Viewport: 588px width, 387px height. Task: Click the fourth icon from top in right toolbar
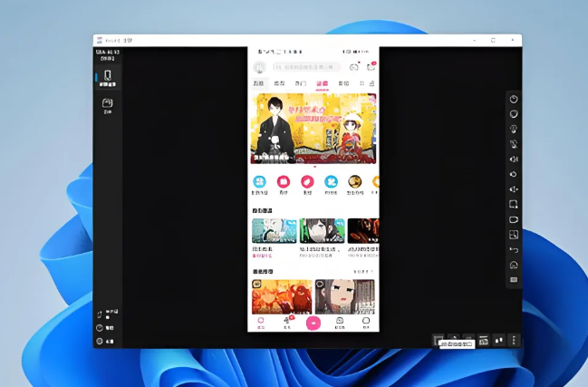click(x=514, y=144)
